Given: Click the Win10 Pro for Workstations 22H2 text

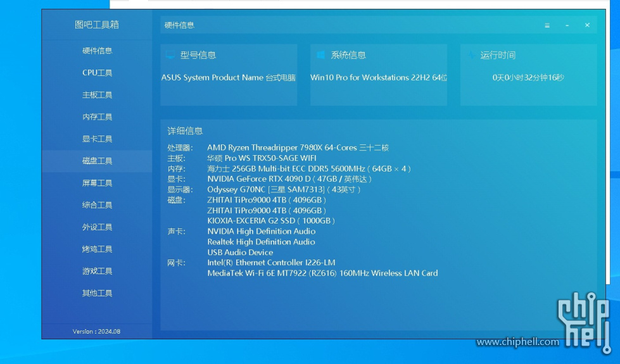Looking at the screenshot, I should tap(379, 77).
